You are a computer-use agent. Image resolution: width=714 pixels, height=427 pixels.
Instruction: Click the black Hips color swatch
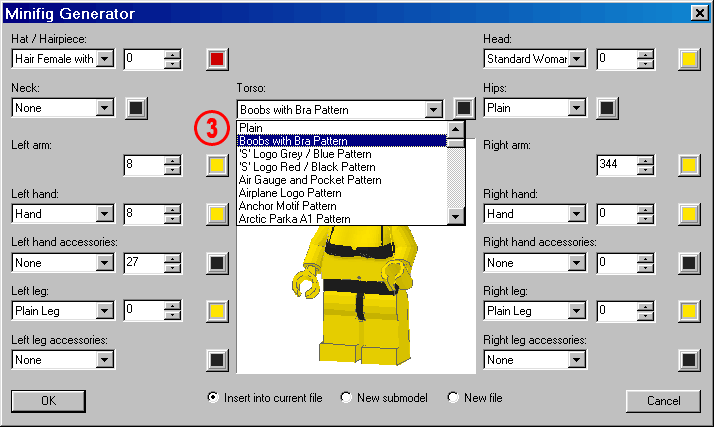click(607, 108)
